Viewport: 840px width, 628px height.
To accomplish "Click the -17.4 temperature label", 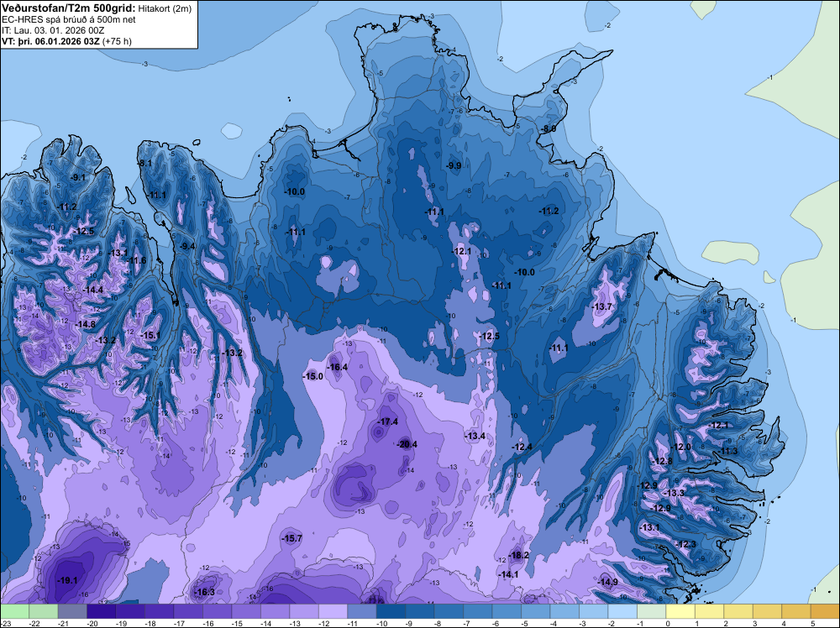I will (x=388, y=421).
